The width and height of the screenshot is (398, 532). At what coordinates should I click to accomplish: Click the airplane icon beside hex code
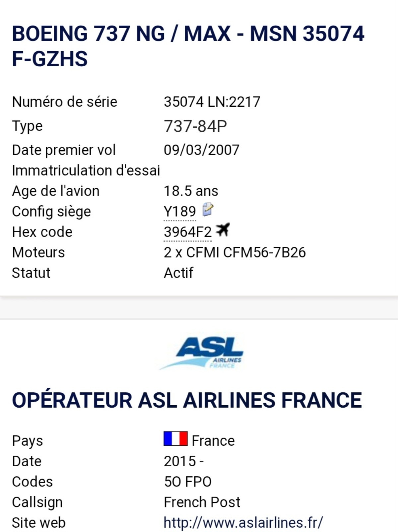click(223, 230)
